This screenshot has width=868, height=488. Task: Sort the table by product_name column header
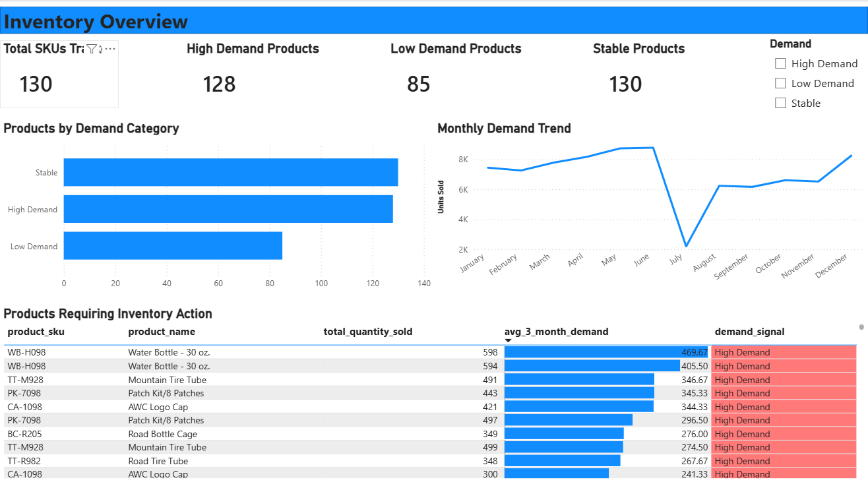[x=160, y=331]
